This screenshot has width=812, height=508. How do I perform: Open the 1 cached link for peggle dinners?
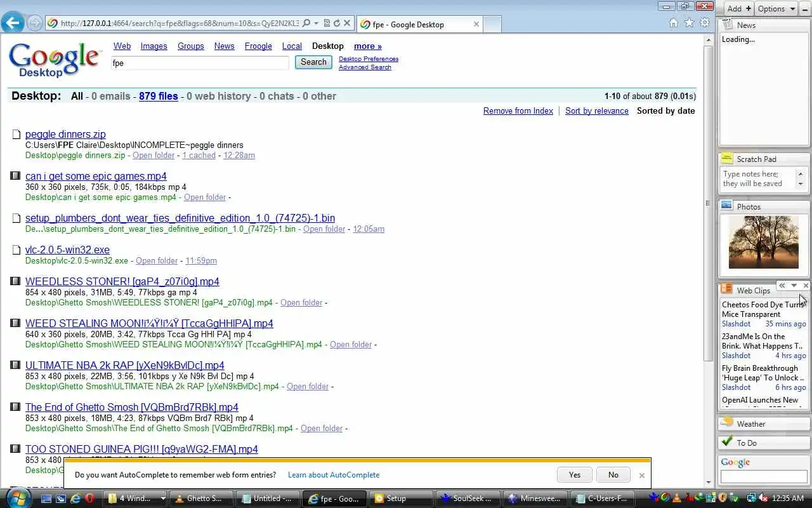click(x=199, y=155)
